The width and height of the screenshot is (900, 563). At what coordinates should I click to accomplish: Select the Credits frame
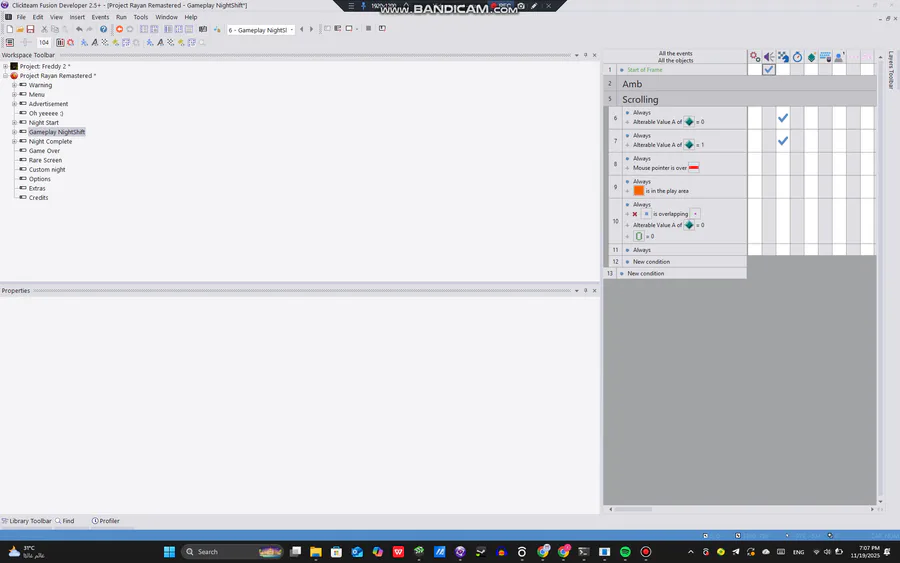point(38,198)
